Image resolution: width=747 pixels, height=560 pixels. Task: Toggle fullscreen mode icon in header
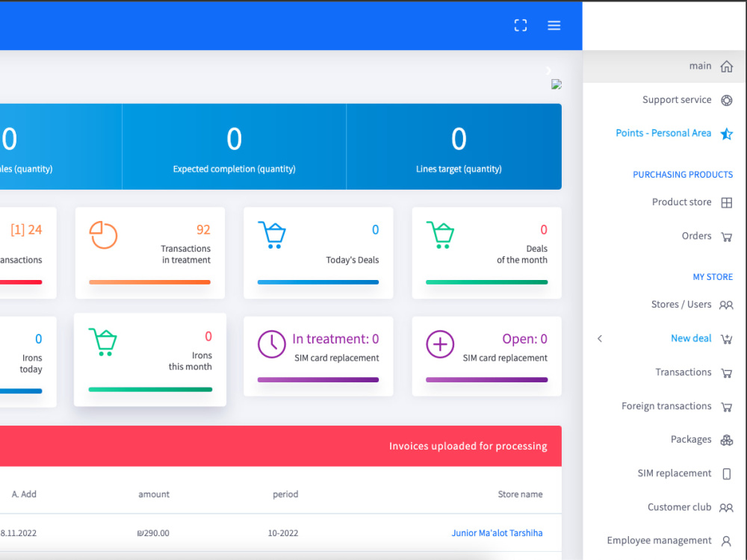[x=520, y=25]
